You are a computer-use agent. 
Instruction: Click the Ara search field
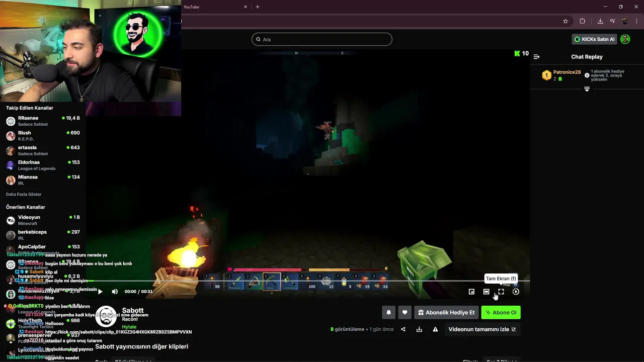coord(322,39)
